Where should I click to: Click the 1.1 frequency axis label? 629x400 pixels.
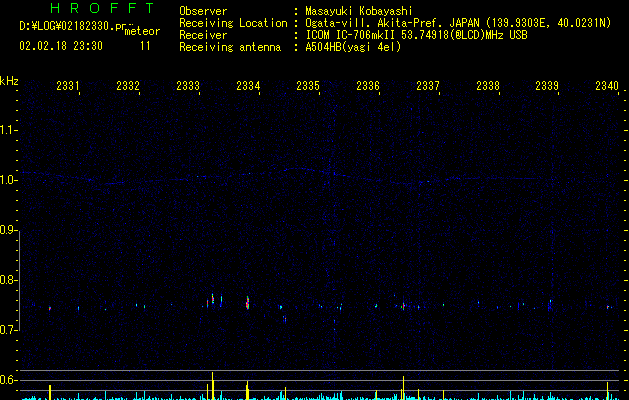[x=8, y=130]
